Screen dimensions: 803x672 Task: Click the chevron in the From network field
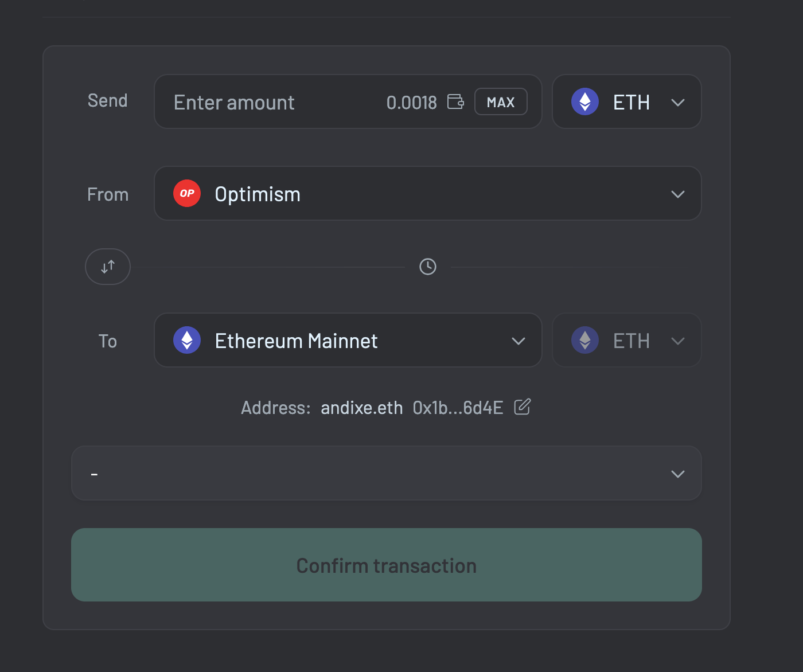677,194
